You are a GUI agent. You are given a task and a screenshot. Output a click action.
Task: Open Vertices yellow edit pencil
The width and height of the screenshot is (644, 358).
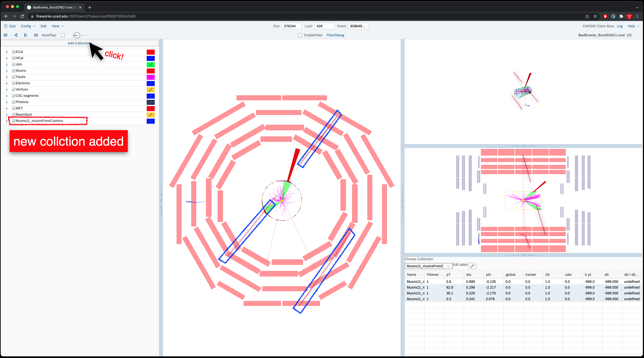point(150,89)
